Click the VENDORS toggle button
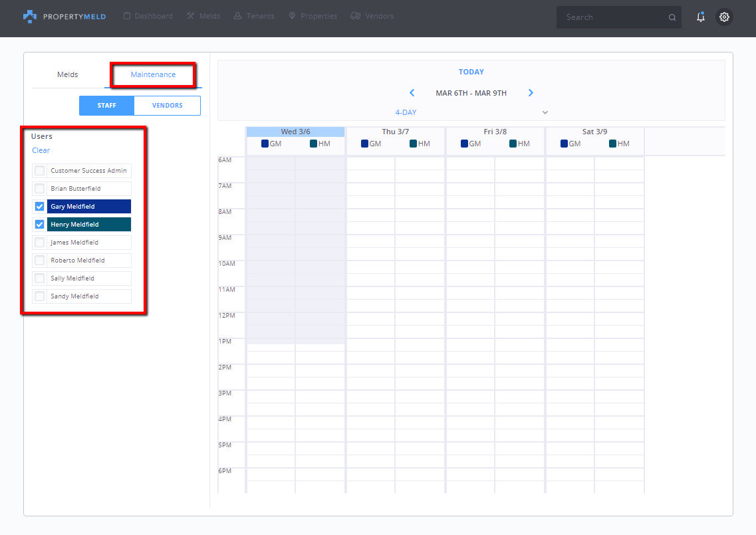The image size is (756, 535). [167, 106]
